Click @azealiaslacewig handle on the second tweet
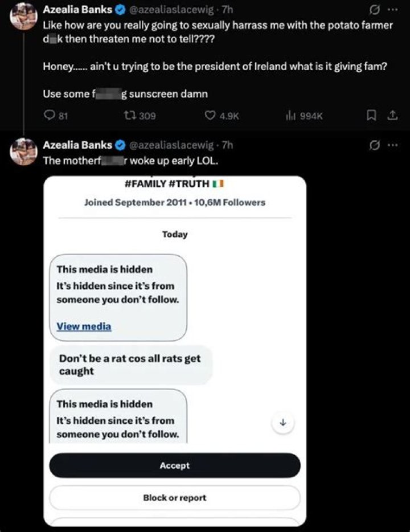The image size is (410, 532). coord(173,145)
